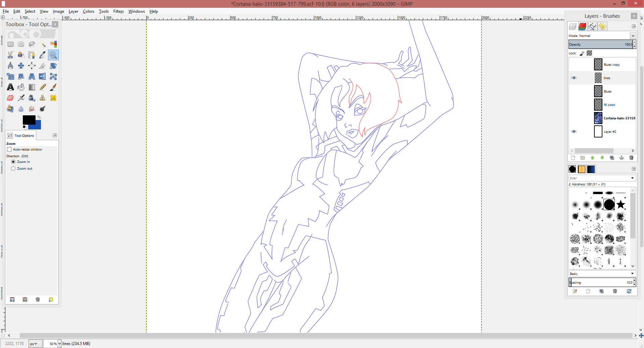This screenshot has height=348, width=644.
Task: Raise the layer with green up arrow
Action: click(592, 158)
